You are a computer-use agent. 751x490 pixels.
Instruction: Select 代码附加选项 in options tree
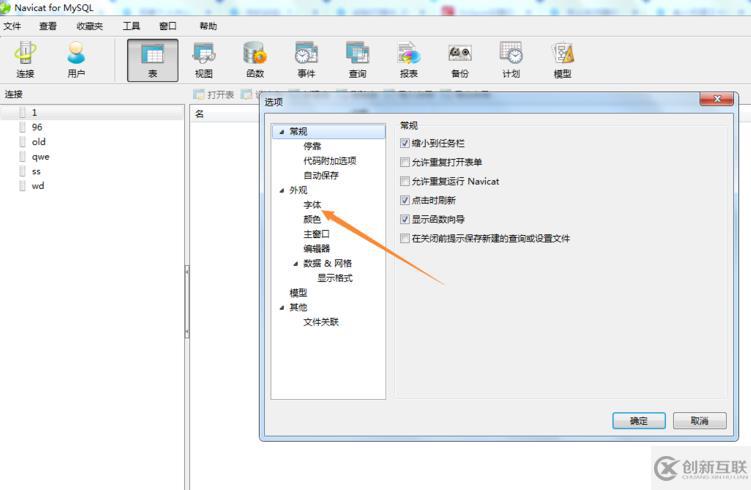tap(330, 161)
